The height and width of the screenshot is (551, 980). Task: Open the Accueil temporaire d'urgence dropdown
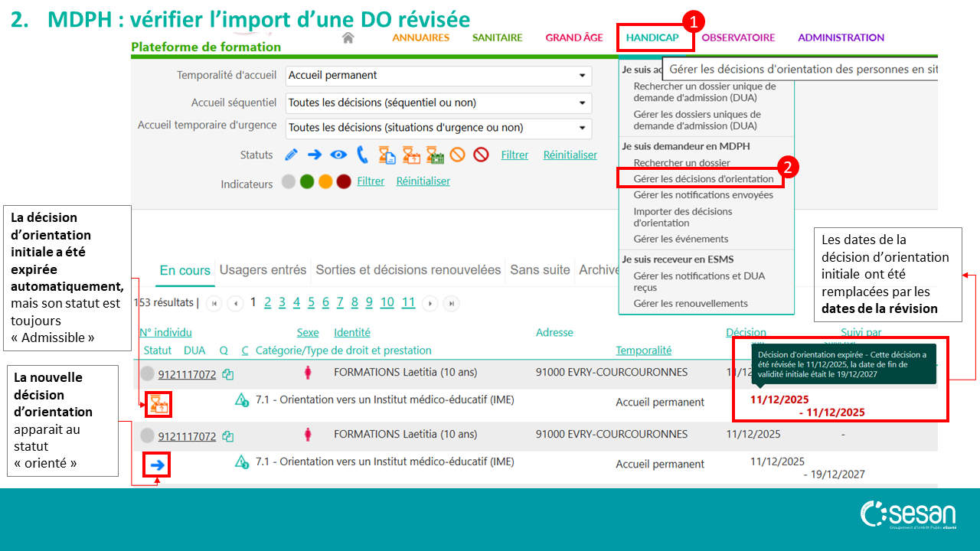pos(438,128)
